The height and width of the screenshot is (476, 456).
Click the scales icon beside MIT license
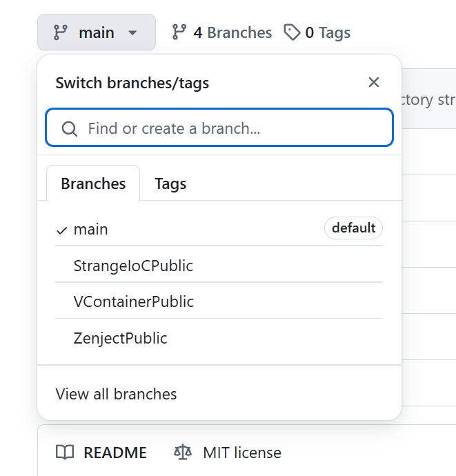point(183,453)
